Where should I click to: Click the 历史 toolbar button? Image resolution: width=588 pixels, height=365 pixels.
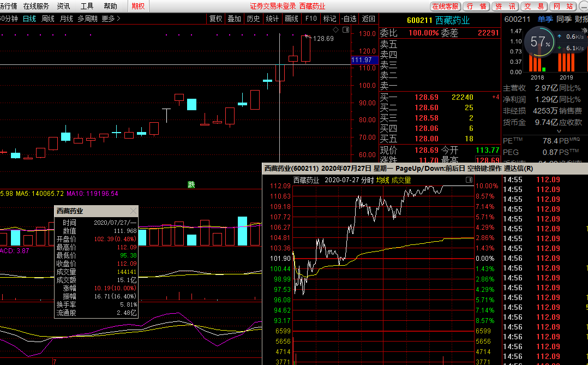click(254, 19)
